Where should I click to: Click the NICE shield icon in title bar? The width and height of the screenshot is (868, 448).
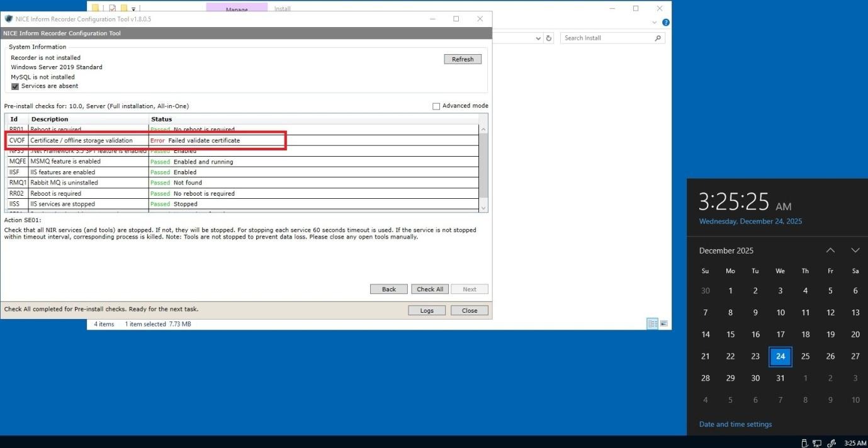[9, 19]
